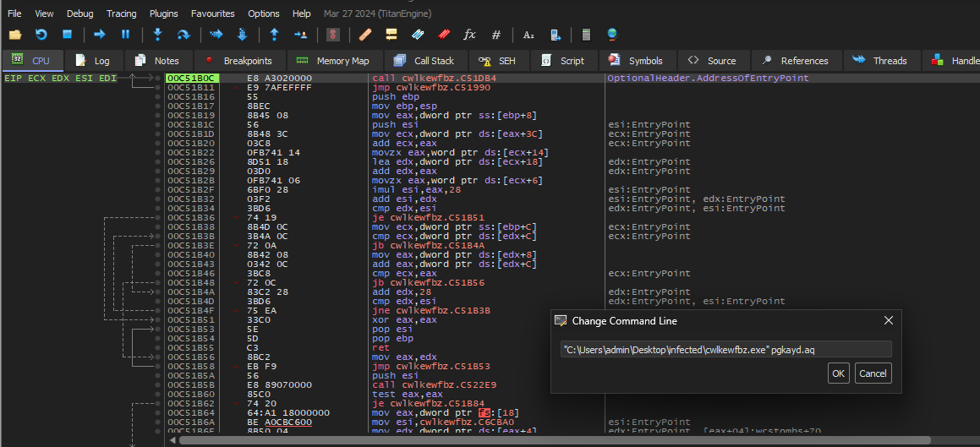Screen dimensions: 980x447
Task: Switch to the SEH tab
Action: 498,61
